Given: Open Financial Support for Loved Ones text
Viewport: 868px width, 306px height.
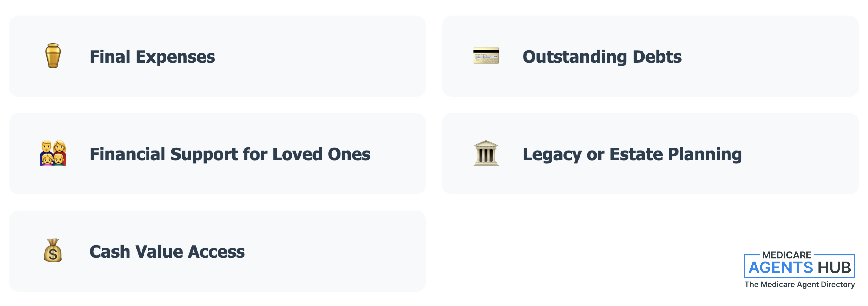Looking at the screenshot, I should point(230,154).
